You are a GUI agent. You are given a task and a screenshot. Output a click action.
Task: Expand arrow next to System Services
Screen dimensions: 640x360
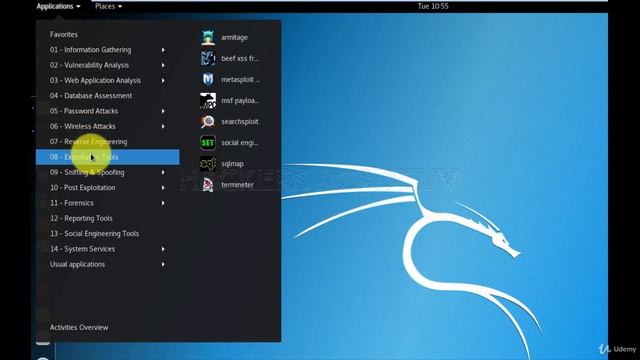coord(163,249)
